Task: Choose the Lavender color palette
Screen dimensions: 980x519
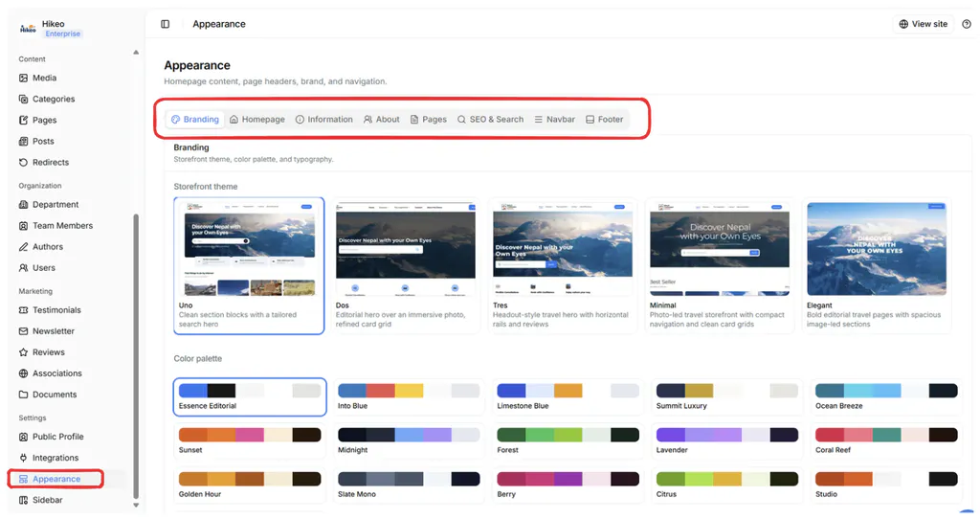Action: click(727, 440)
